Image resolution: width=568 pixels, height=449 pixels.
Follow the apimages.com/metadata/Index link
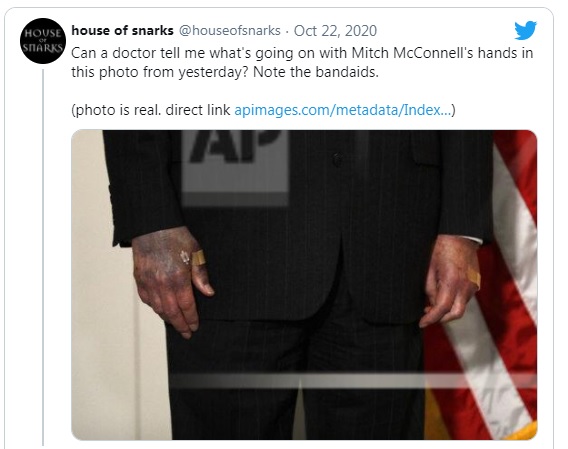pyautogui.click(x=343, y=110)
